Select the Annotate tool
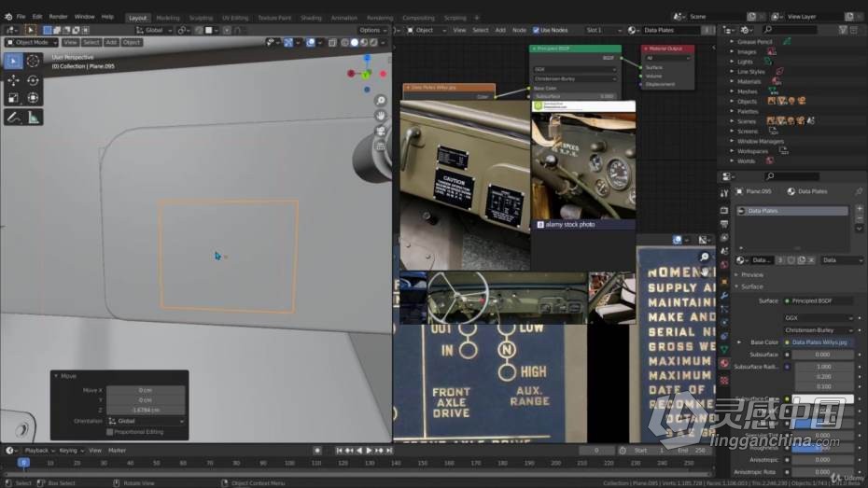 click(x=13, y=118)
